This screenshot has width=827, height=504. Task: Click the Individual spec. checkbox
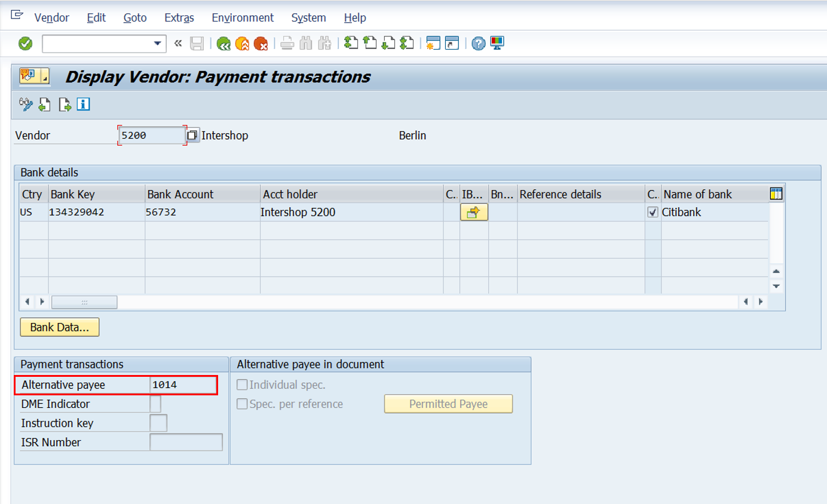click(x=242, y=385)
